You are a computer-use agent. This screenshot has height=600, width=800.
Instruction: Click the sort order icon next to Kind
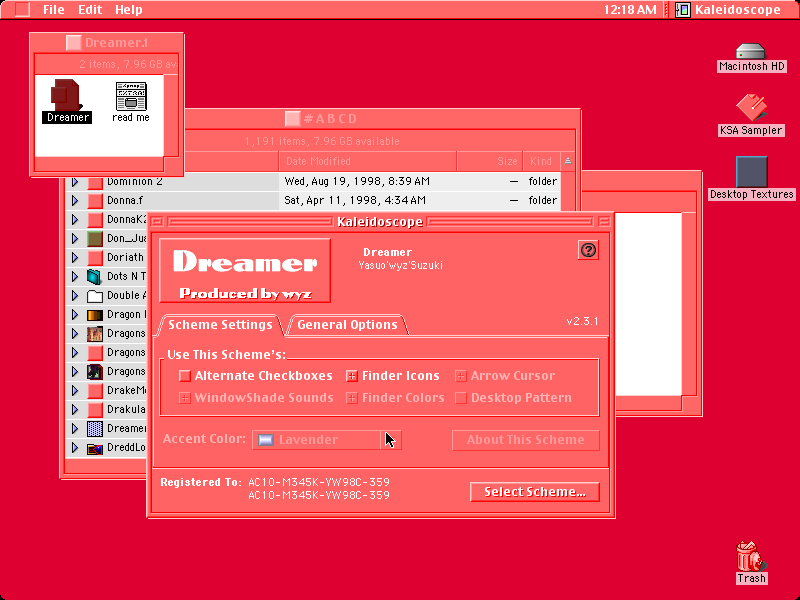click(x=568, y=161)
